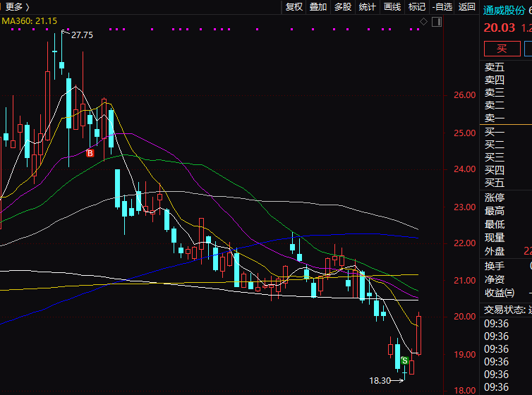This screenshot has width=532, height=395.
Task: Click the 返回 back button
Action: click(466, 7)
